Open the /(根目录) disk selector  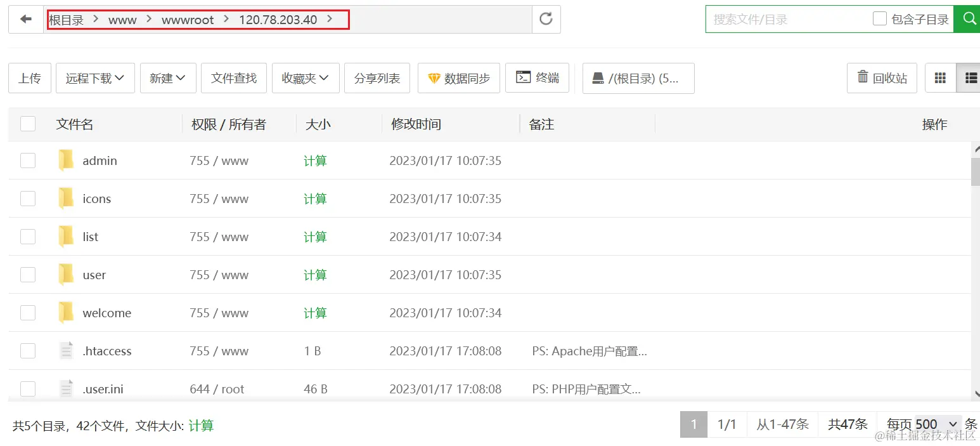pos(638,78)
